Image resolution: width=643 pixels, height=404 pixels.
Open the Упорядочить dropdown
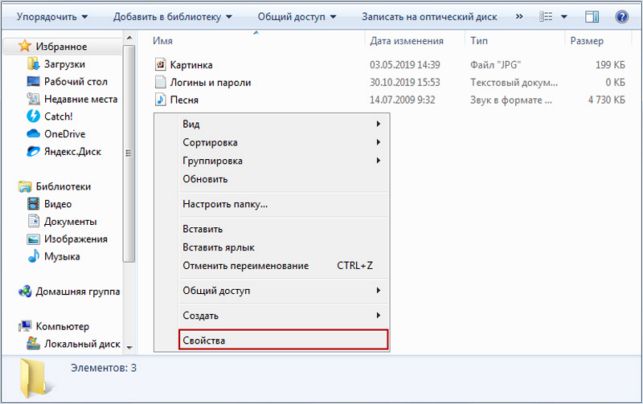click(x=52, y=17)
